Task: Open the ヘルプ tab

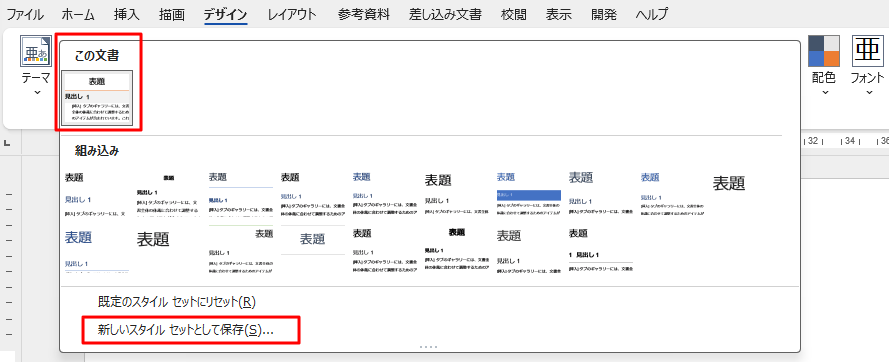Action: (651, 15)
